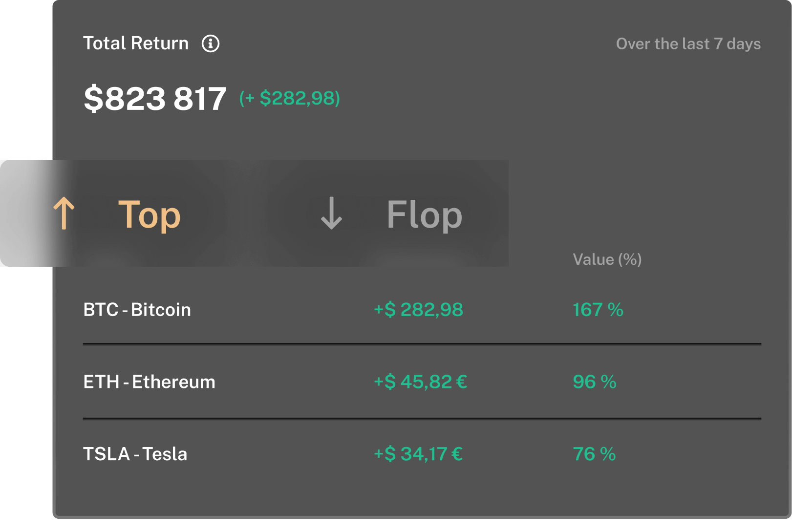
Task: Select the TSLA - Tesla row
Action: (135, 454)
